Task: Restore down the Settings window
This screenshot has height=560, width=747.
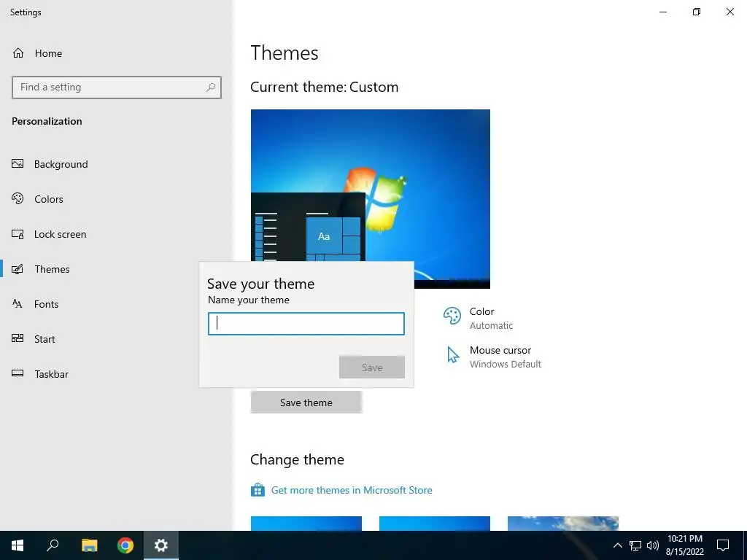Action: (x=697, y=12)
